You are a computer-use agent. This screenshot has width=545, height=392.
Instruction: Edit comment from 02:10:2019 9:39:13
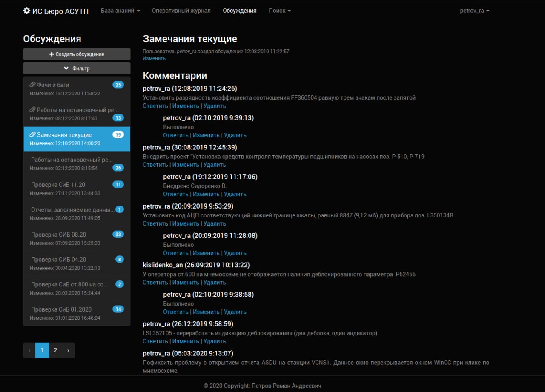point(206,135)
